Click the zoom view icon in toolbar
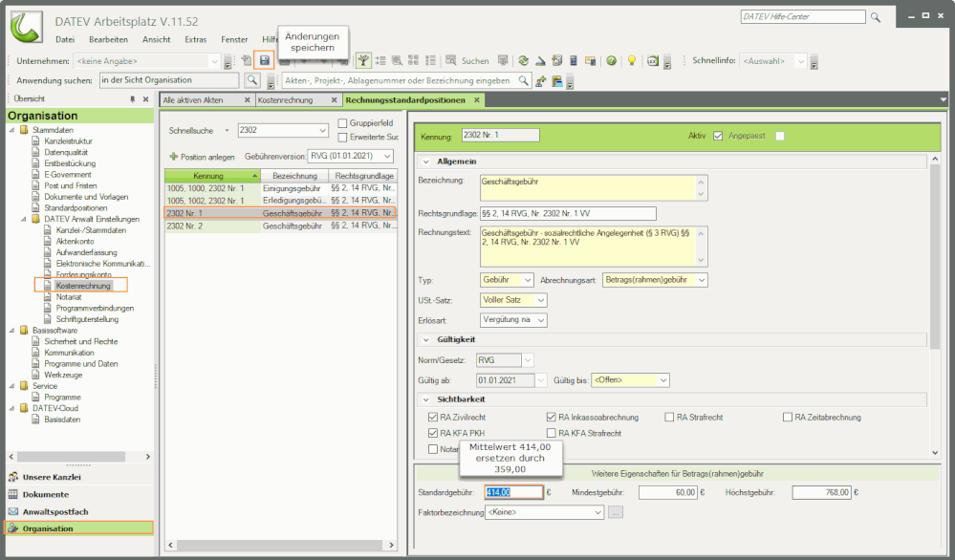Image resolution: width=955 pixels, height=560 pixels. coord(397,60)
